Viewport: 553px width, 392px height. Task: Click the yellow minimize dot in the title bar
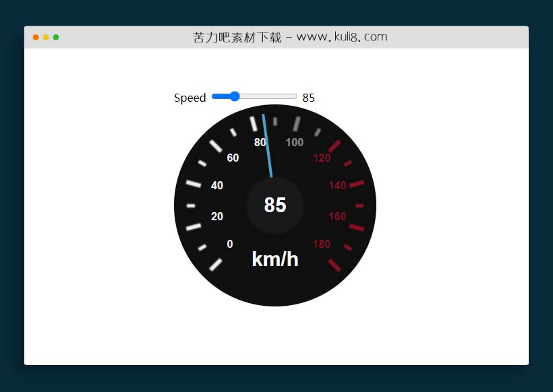point(46,37)
